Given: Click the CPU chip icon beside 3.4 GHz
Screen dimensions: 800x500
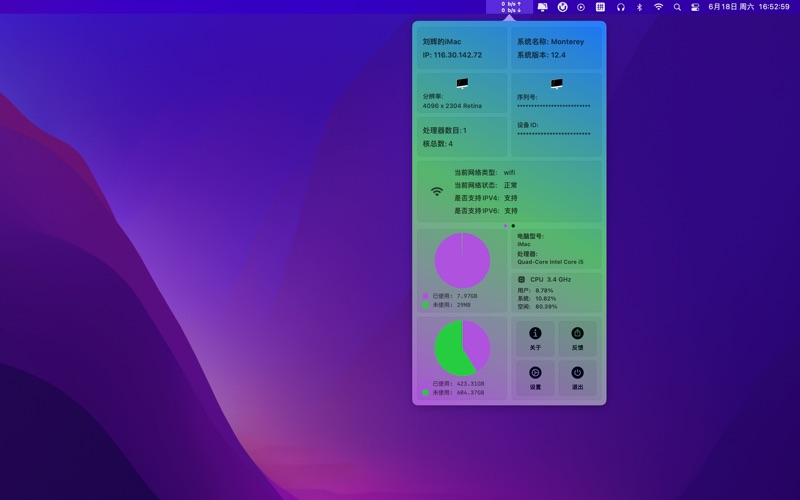Looking at the screenshot, I should 521,279.
